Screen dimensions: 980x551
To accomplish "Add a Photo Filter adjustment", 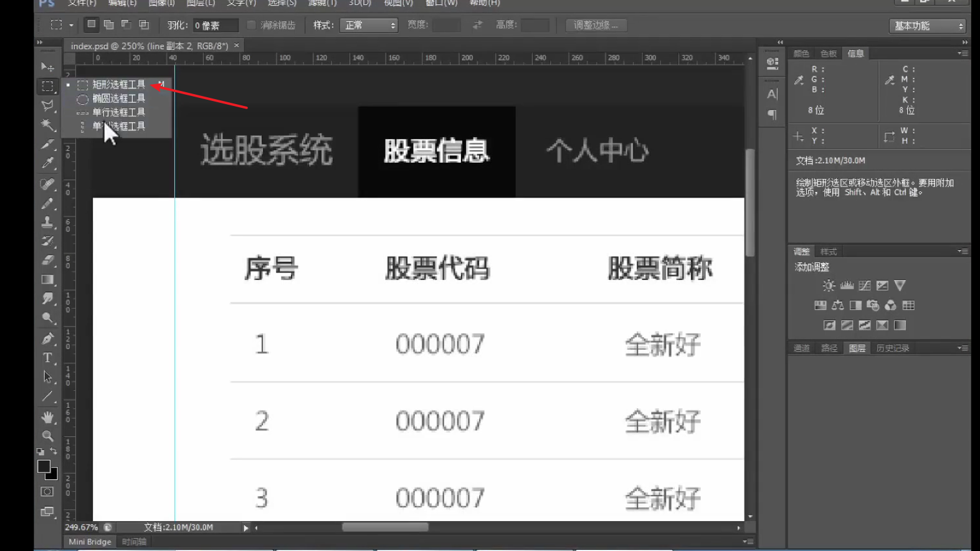I will 873,305.
